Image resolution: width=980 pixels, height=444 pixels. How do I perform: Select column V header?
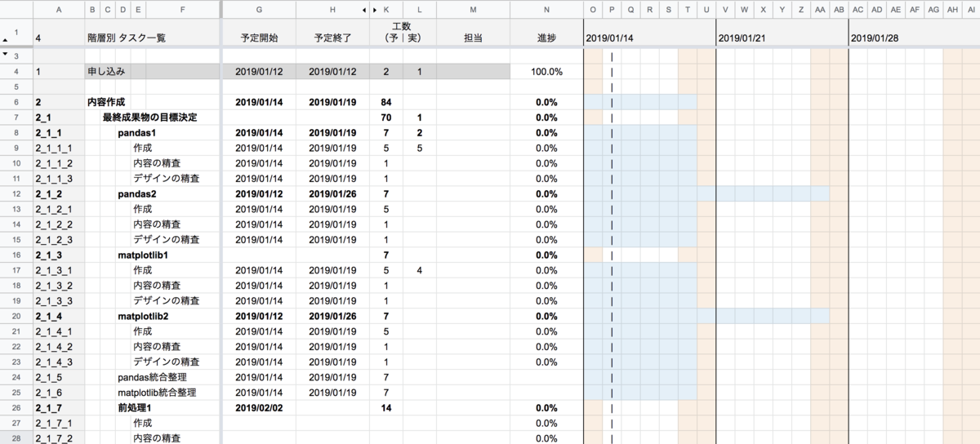(725, 10)
